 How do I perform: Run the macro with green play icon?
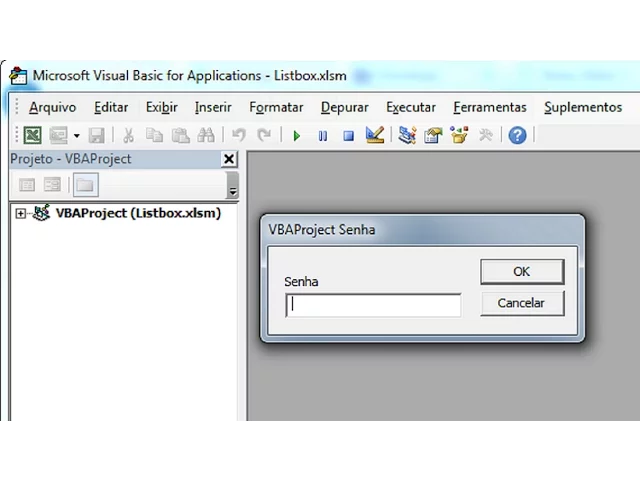[x=297, y=136]
